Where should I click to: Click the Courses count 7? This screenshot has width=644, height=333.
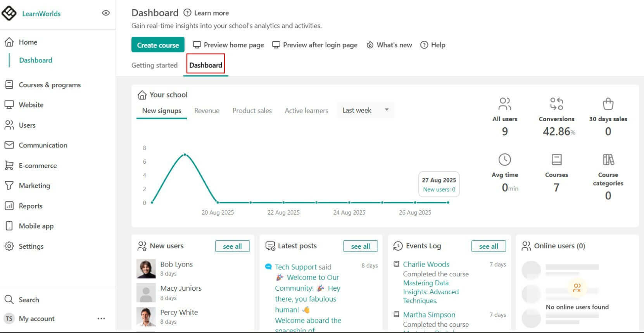tap(556, 187)
